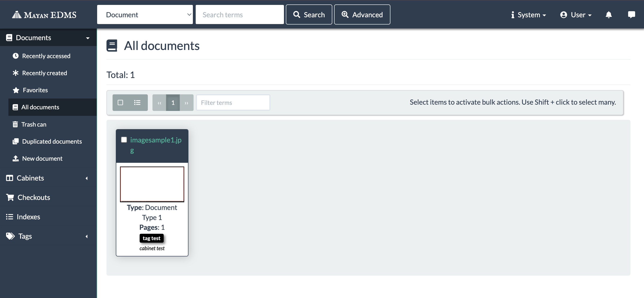Open the System menu
644x298 pixels.
pyautogui.click(x=528, y=15)
